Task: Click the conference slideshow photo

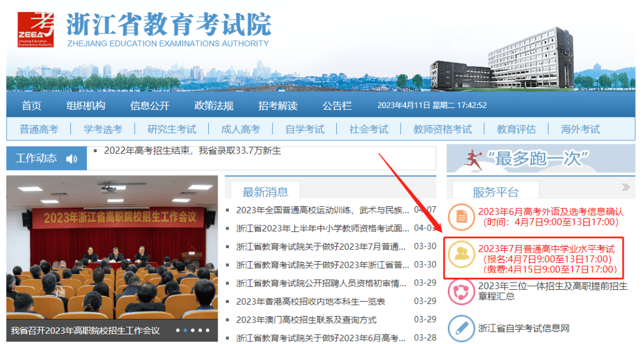Action: coord(112,247)
